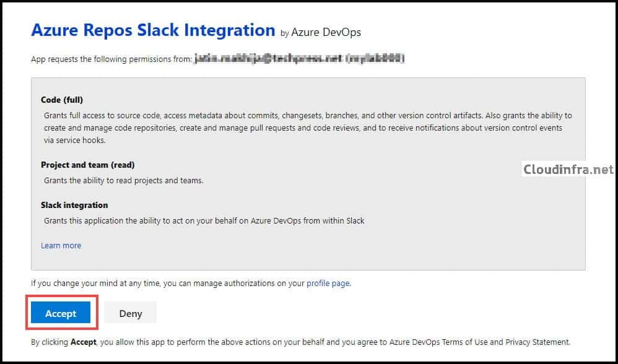Click the 'Grants full access to source code' description
This screenshot has height=364, width=618.
click(308, 128)
